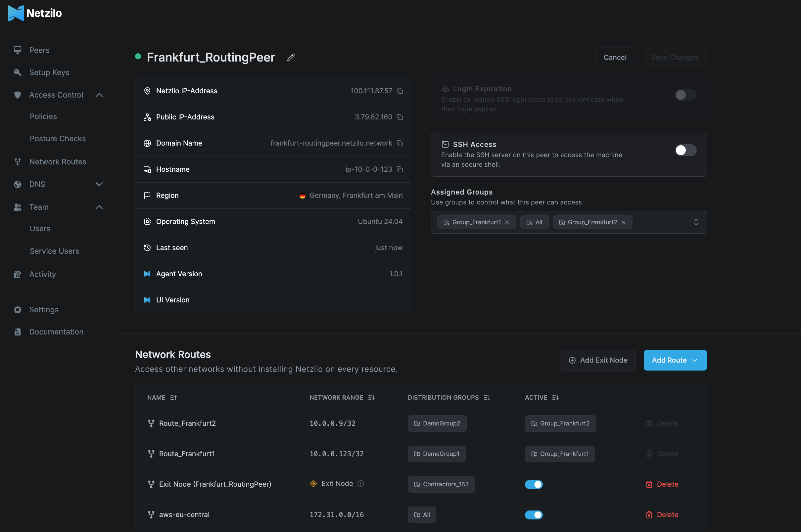Open the Activity page
This screenshot has height=532, width=801.
tap(42, 274)
